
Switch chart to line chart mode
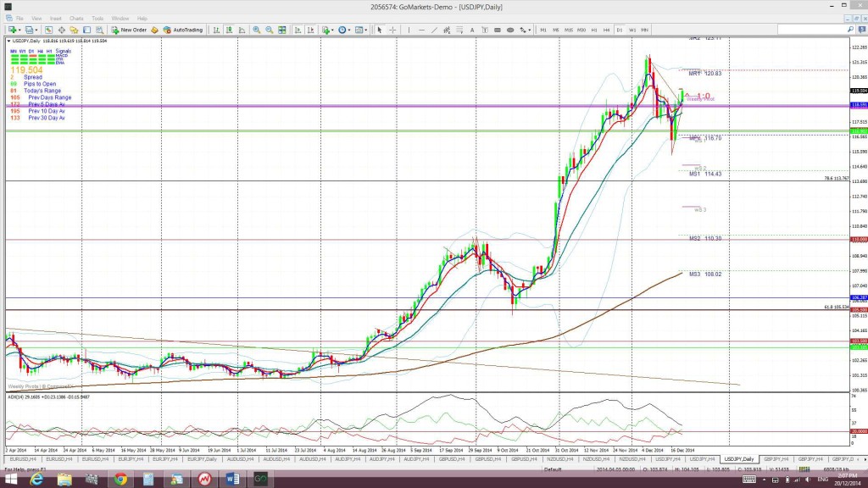(x=242, y=30)
